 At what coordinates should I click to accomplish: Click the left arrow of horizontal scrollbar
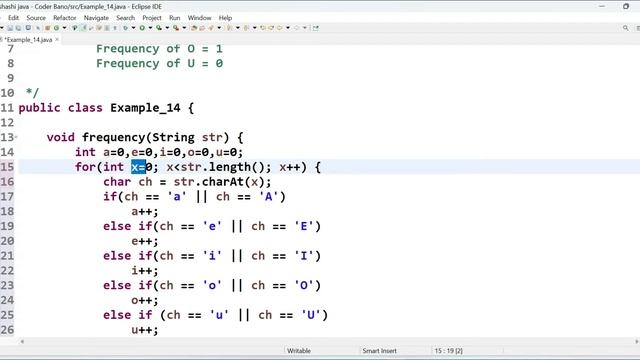pos(22,342)
